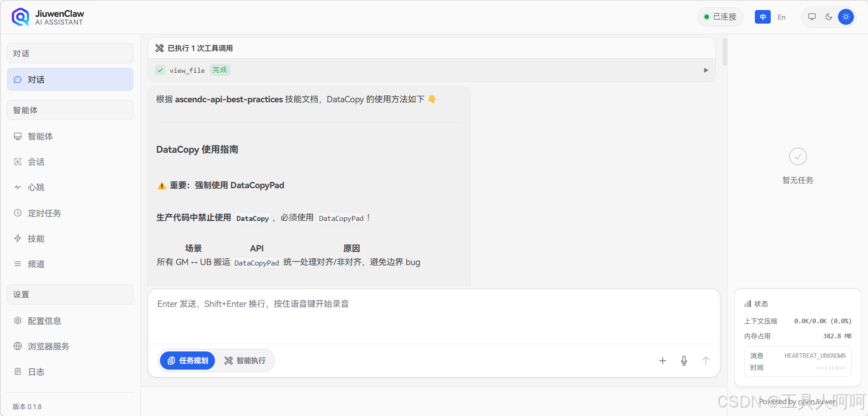Collapse the 对话 sidebar section header

tap(70, 53)
